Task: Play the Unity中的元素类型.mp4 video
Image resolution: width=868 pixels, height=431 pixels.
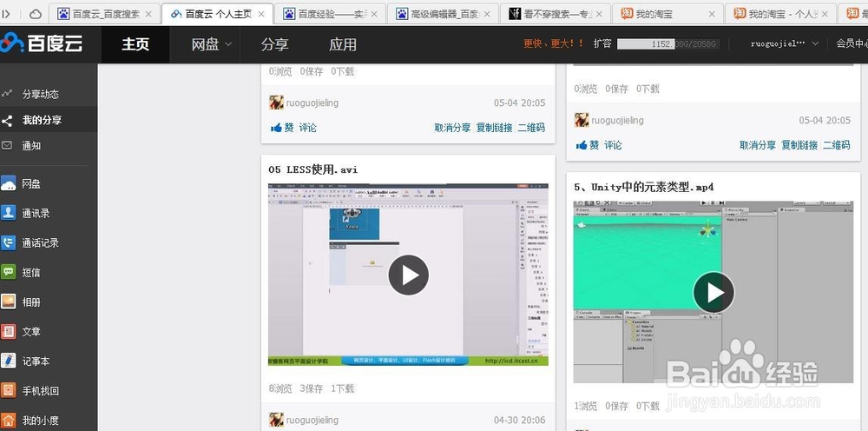Action: coord(713,292)
